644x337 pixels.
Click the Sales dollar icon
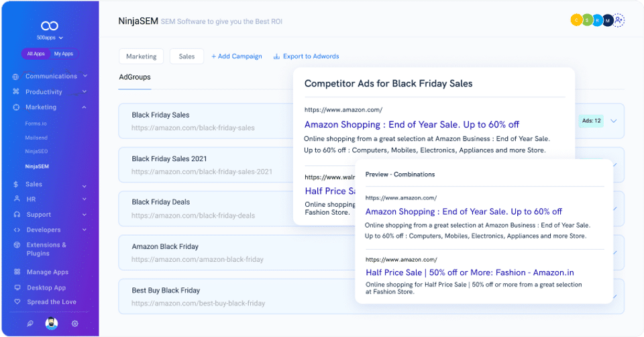[x=15, y=184]
